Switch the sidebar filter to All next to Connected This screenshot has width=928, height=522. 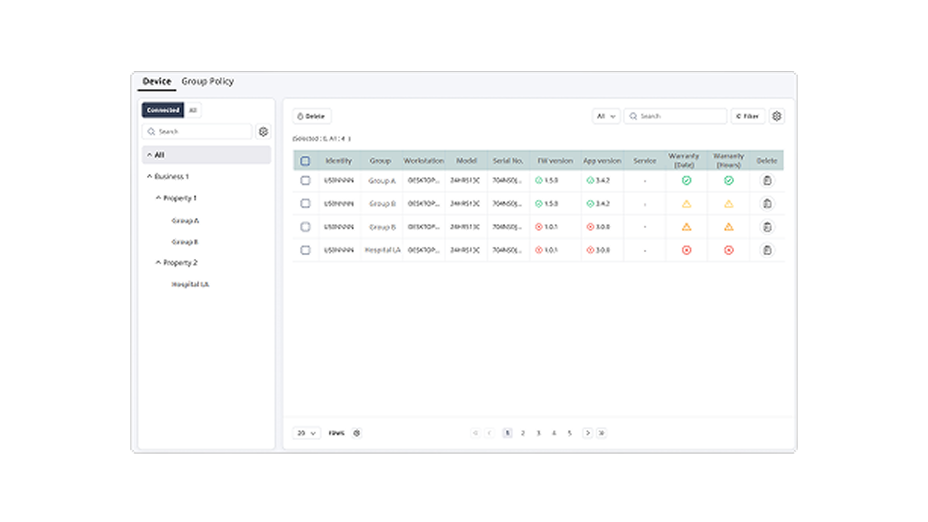coord(192,110)
